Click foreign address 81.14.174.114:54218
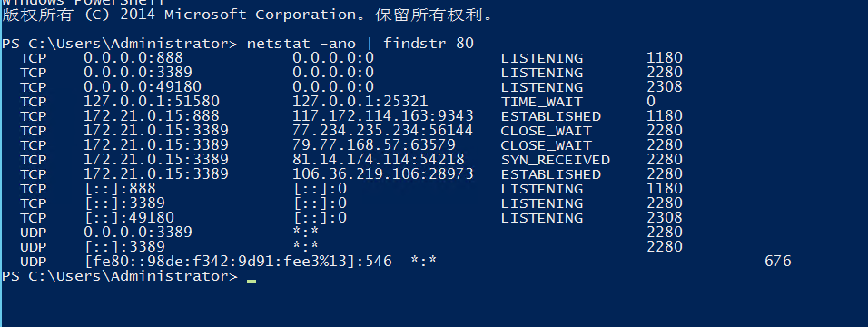 tap(378, 160)
